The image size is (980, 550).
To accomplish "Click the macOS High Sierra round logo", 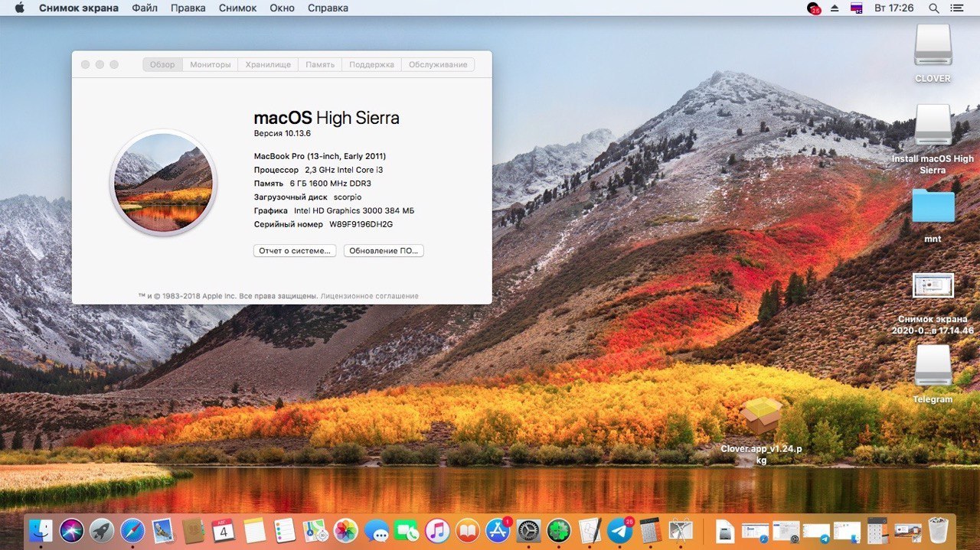I will (x=164, y=182).
